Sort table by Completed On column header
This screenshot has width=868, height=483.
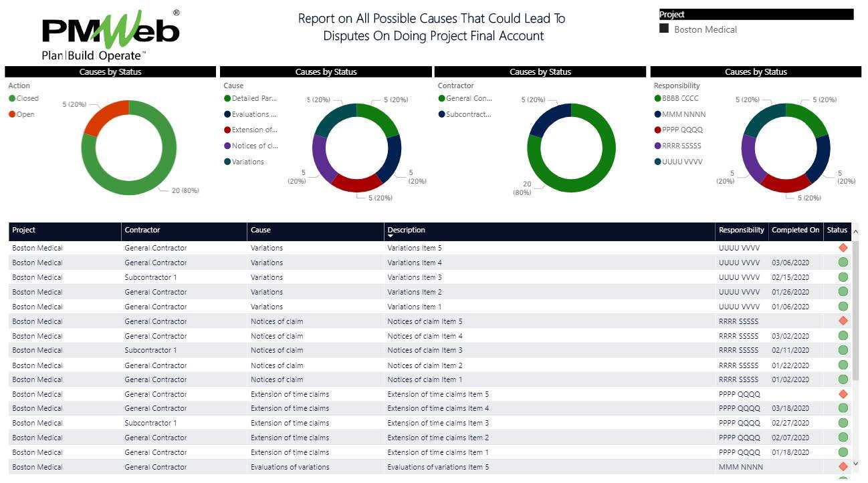click(794, 230)
